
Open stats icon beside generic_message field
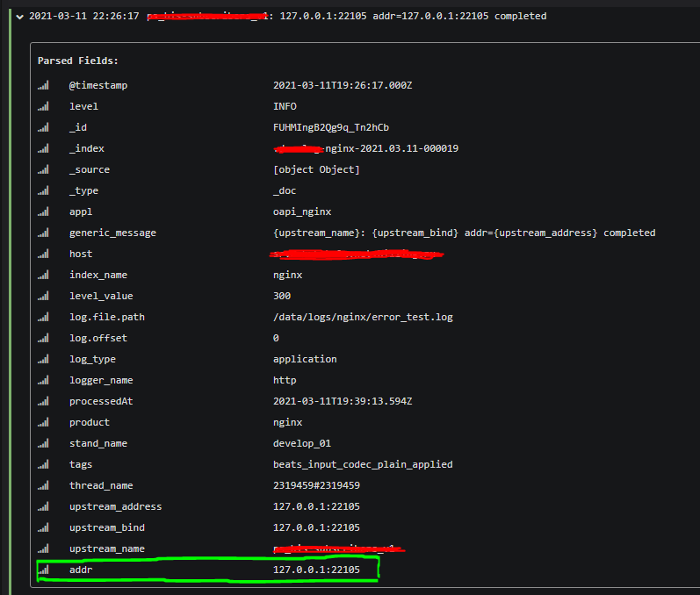click(43, 233)
